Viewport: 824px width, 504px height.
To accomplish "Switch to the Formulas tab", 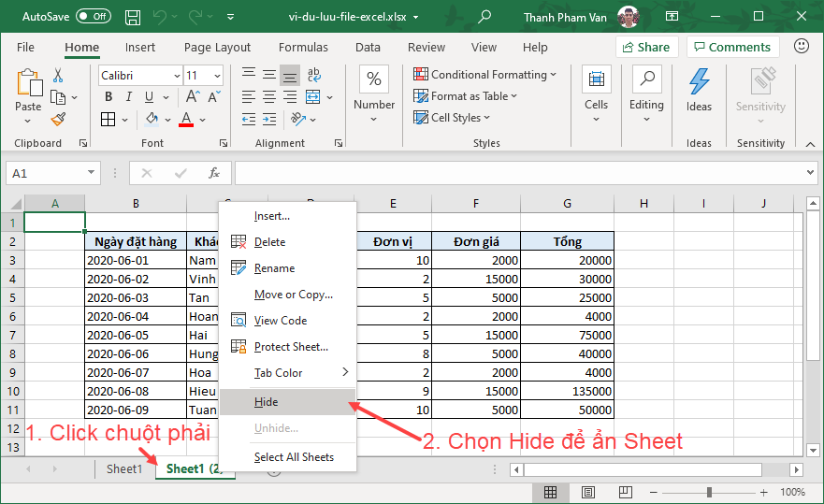I will 303,48.
